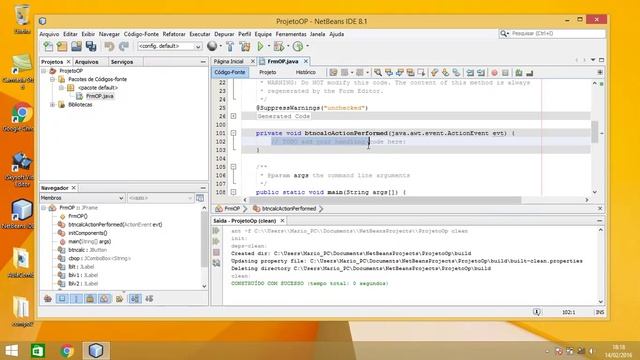Click the Build Project hammer icon
Image resolution: width=640 pixels, height=360 pixels.
click(230, 46)
